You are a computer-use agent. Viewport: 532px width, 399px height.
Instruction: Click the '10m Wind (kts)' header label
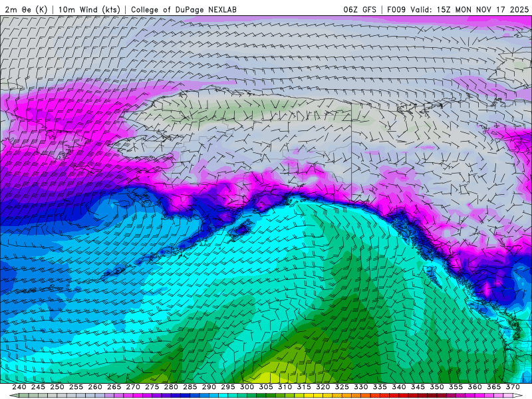pos(89,9)
